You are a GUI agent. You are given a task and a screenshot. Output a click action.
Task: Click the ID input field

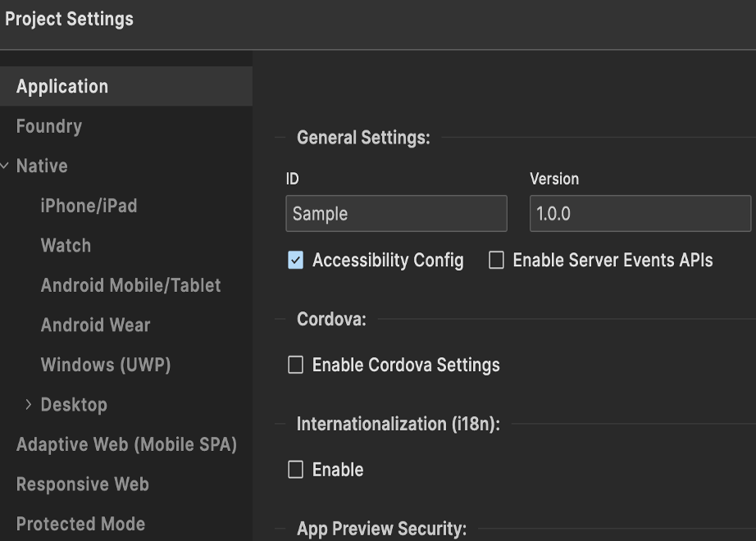coord(396,214)
